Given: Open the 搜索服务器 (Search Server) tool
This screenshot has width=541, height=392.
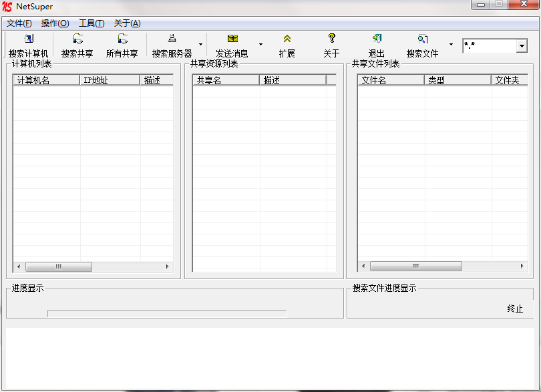Looking at the screenshot, I should coord(170,45).
